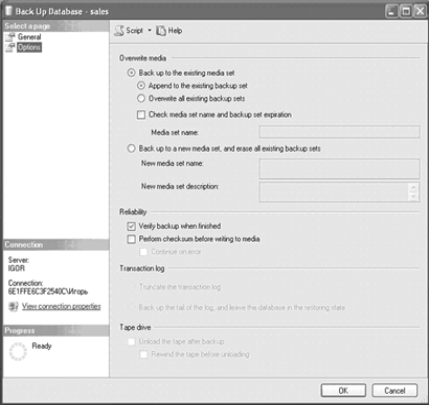Open the General page
The height and width of the screenshot is (406, 430).
point(29,37)
